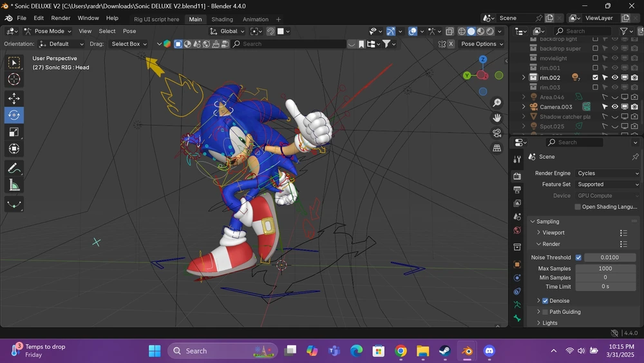Open the Tool properties tab
Viewport: 644px width, 363px height.
click(517, 159)
